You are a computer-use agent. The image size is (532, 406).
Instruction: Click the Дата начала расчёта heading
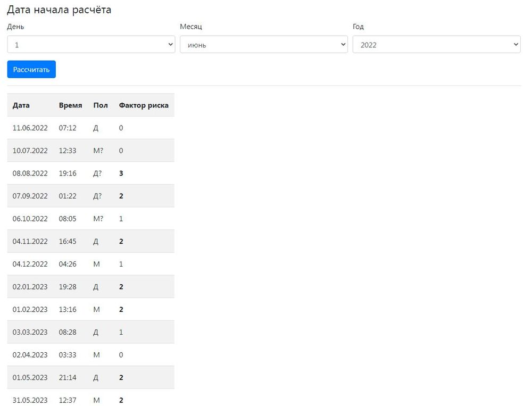pyautogui.click(x=59, y=10)
